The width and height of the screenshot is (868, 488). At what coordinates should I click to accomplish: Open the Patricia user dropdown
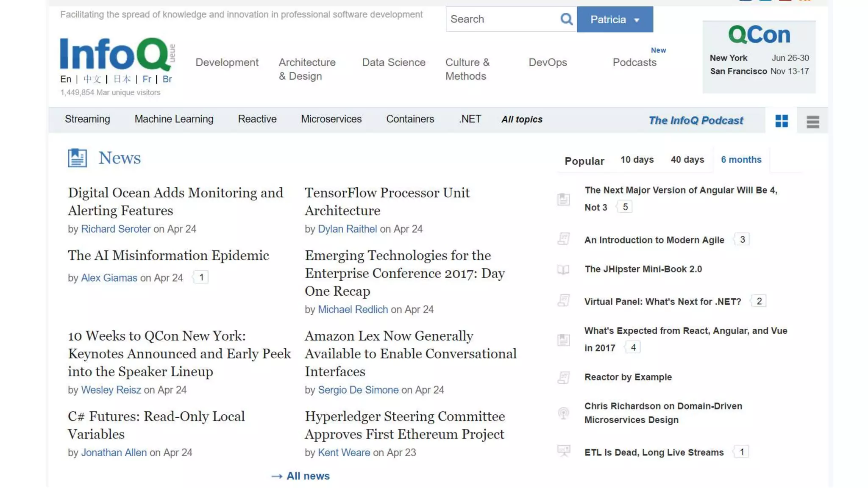click(615, 19)
